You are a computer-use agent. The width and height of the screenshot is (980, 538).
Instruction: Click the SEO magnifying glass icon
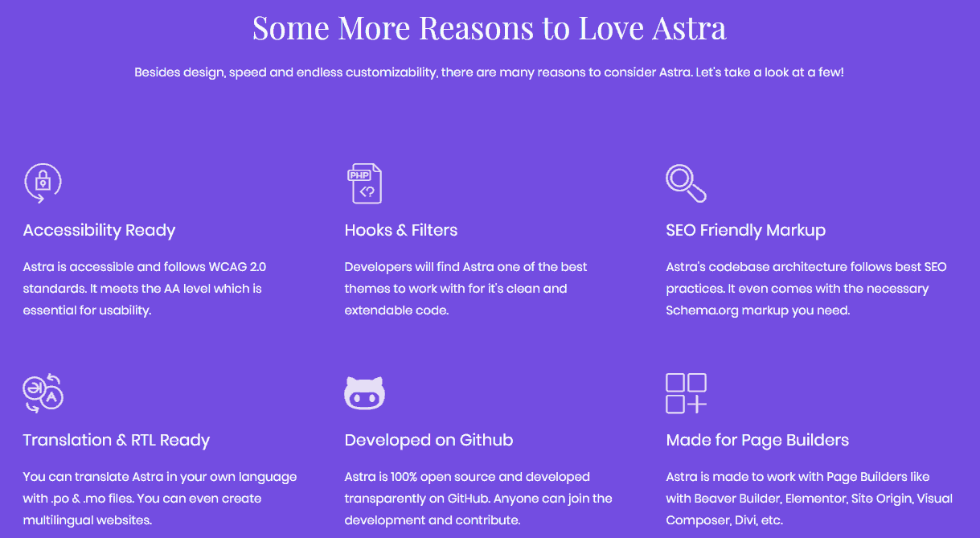tap(686, 183)
